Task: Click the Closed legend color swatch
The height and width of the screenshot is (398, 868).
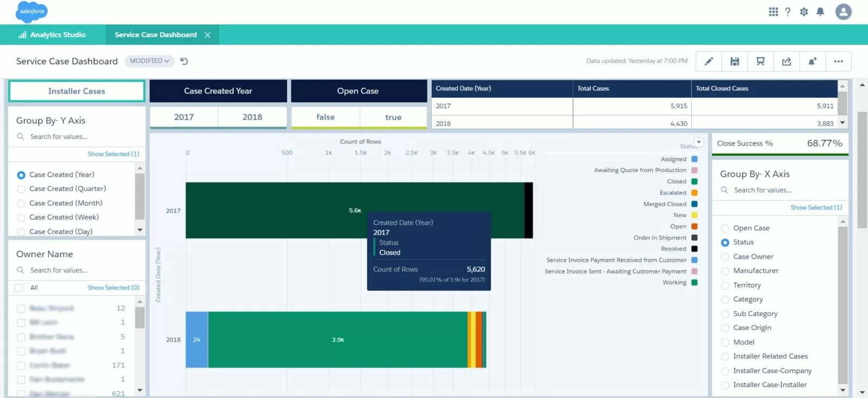Action: (x=694, y=181)
